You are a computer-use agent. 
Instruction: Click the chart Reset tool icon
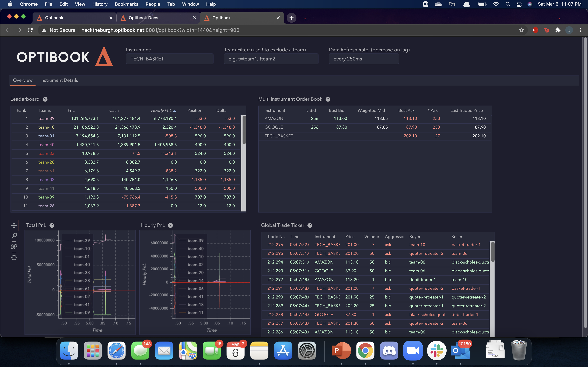[14, 258]
